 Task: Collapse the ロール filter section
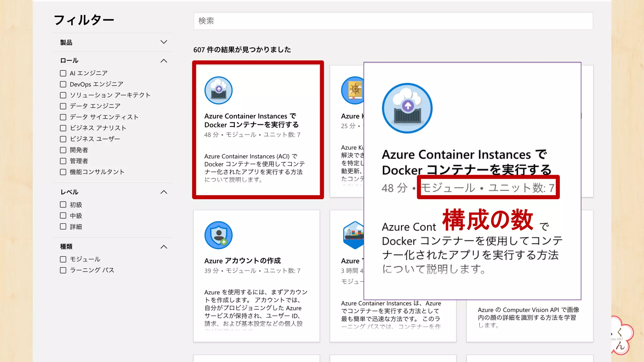164,61
